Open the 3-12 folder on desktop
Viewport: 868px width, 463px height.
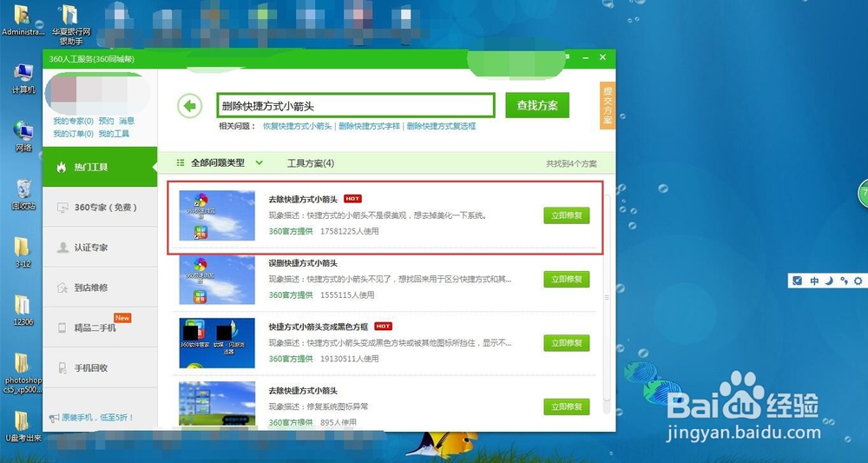(23, 252)
